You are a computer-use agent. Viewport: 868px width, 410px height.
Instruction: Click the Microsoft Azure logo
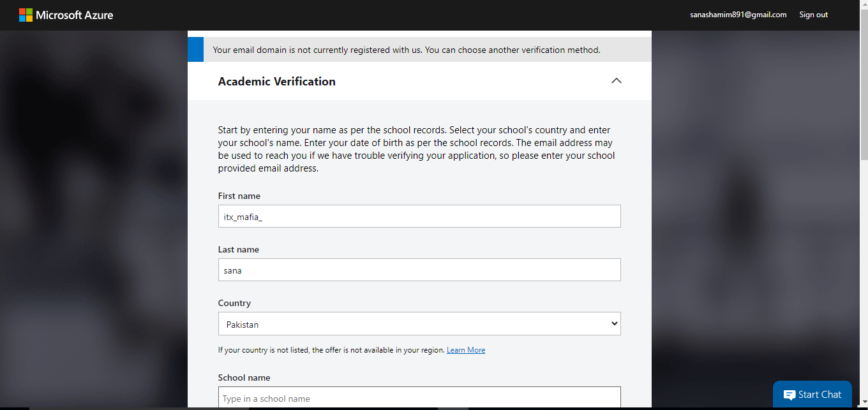coord(66,14)
